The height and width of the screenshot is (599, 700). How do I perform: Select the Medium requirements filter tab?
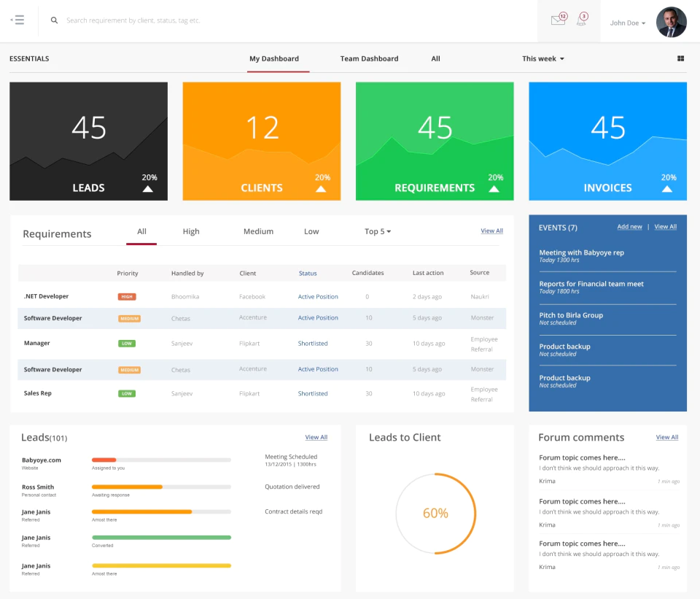[x=258, y=231]
